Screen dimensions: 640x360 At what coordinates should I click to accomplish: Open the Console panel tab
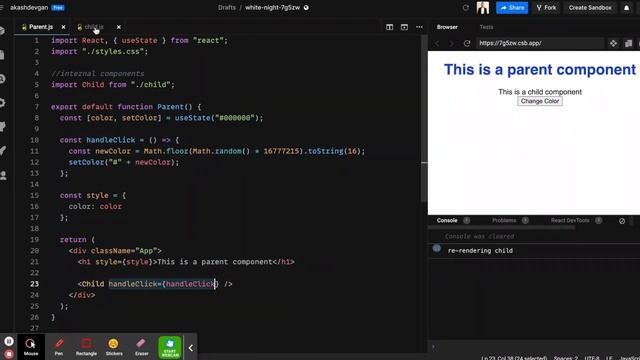pos(447,220)
